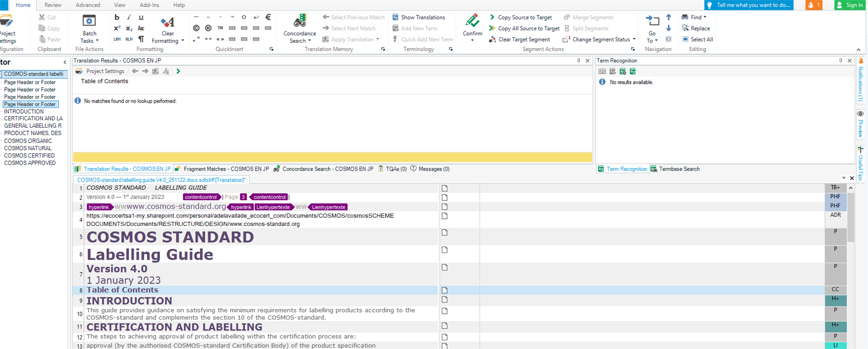This screenshot has width=868, height=349.
Task: Switch to TQAs tab
Action: (393, 169)
